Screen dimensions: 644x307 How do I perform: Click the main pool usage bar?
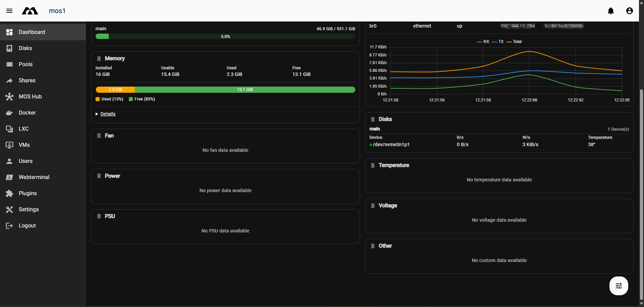[225, 36]
